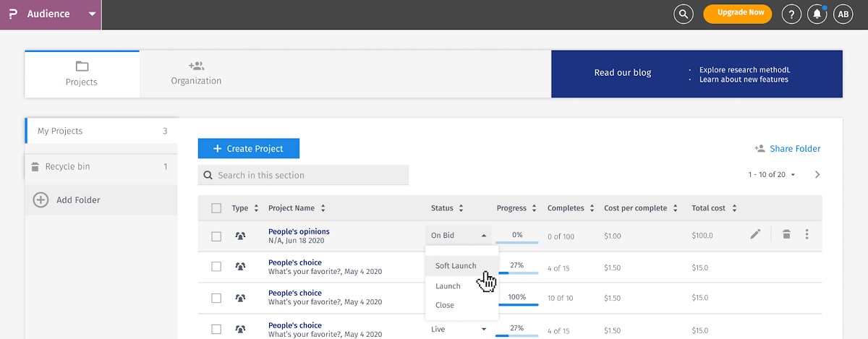The image size is (868, 339).
Task: Click $1.00 cost per complete value
Action: (x=612, y=236)
